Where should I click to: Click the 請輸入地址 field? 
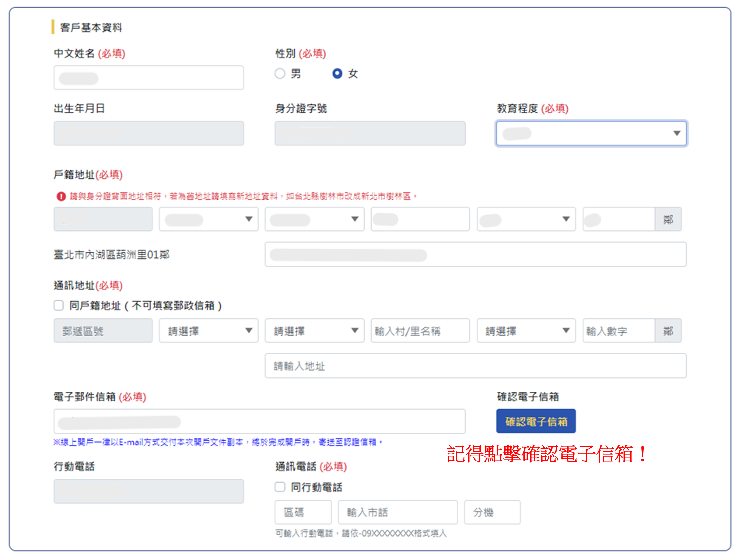click(475, 366)
